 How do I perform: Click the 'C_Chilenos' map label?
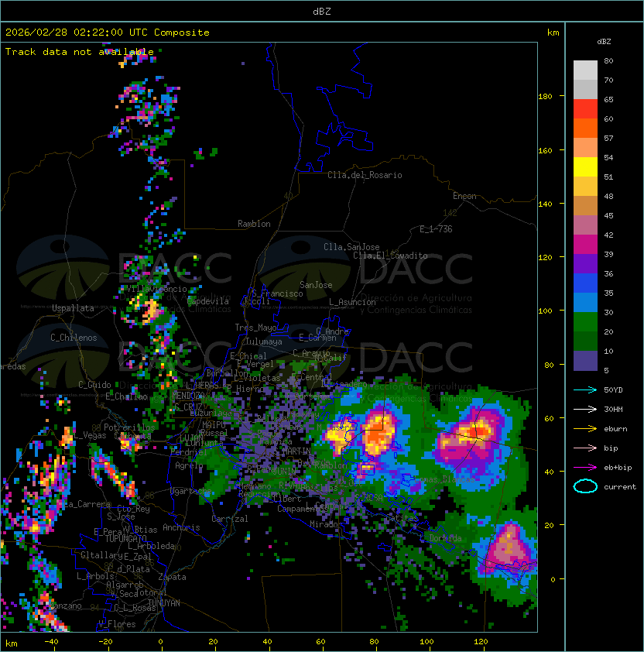tap(74, 338)
